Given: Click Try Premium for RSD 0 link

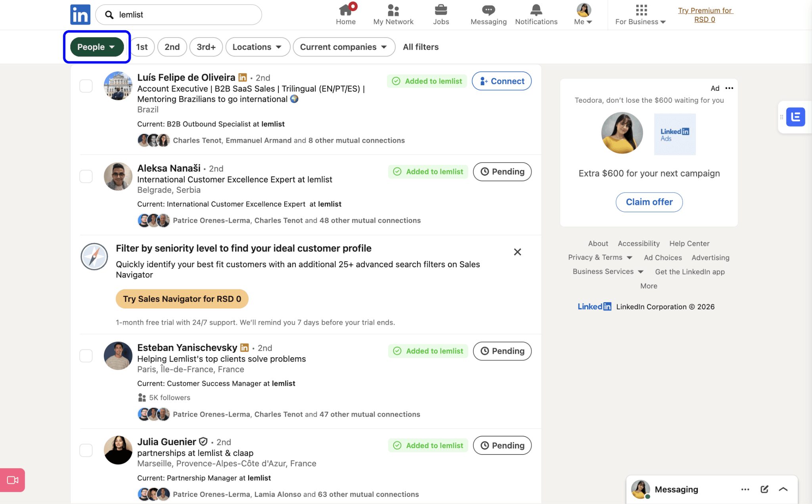Looking at the screenshot, I should coord(705,15).
